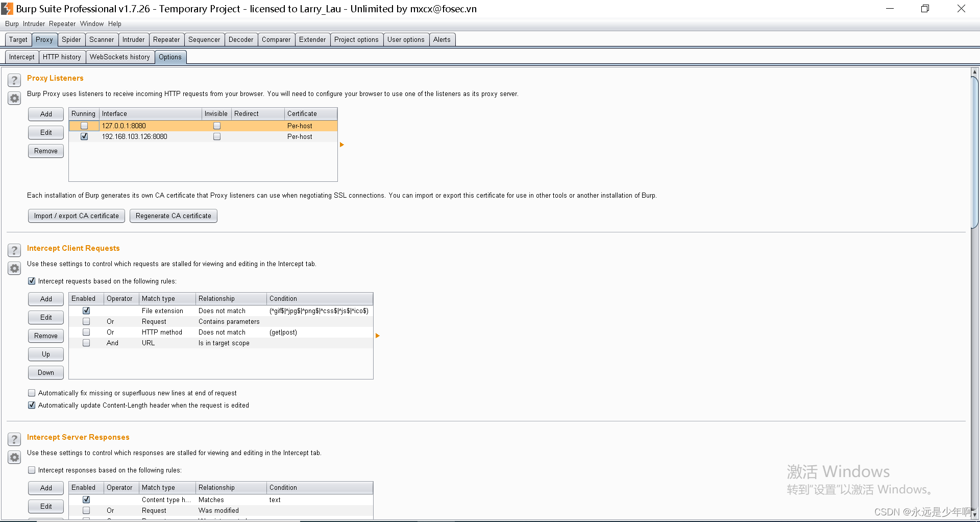Open the Help menu
The image size is (980, 522).
coord(115,24)
